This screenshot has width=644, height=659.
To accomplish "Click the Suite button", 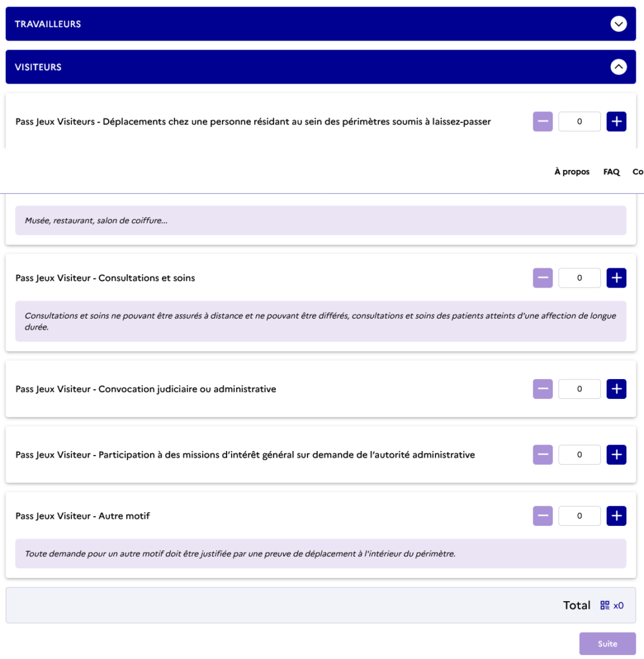I will point(607,644).
